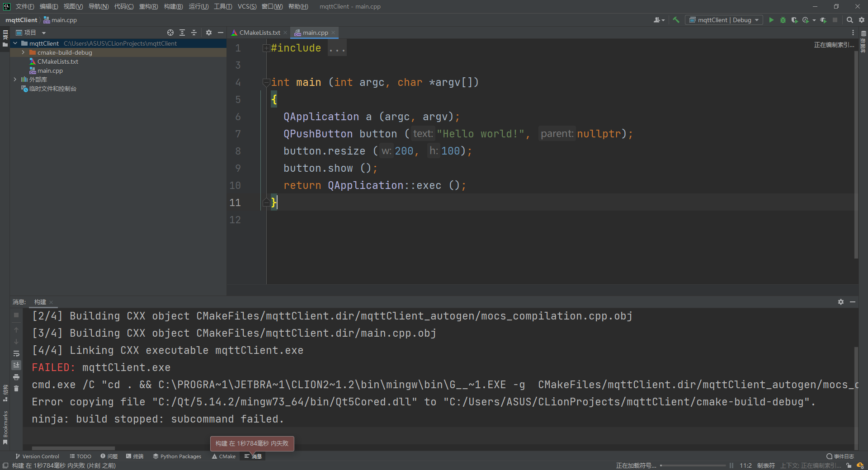This screenshot has height=470, width=868.
Task: Expand the 外部库 tree node
Action: pyautogui.click(x=15, y=80)
